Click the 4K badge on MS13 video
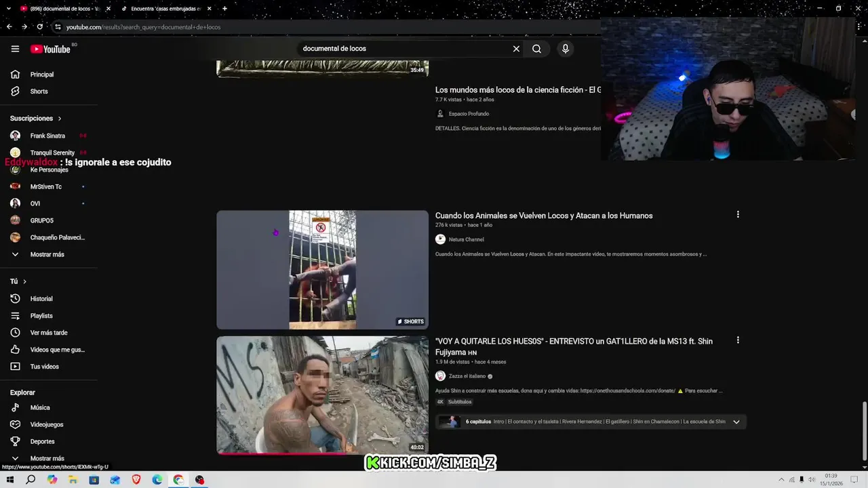 tap(440, 402)
